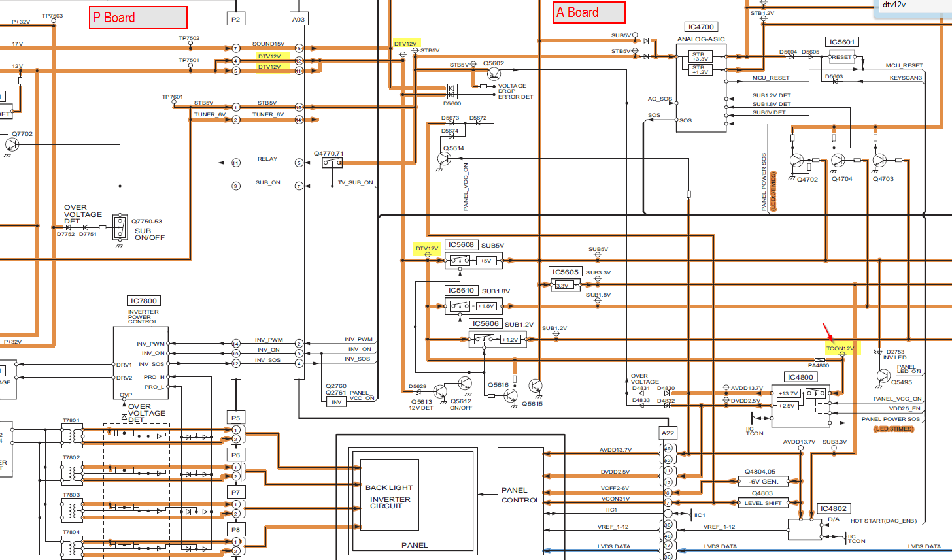This screenshot has width=952, height=560.
Task: Select the P5 connector label
Action: point(235,418)
